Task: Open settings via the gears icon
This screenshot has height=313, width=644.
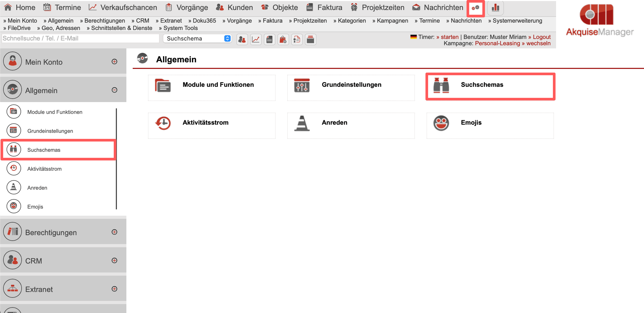Action: [475, 8]
